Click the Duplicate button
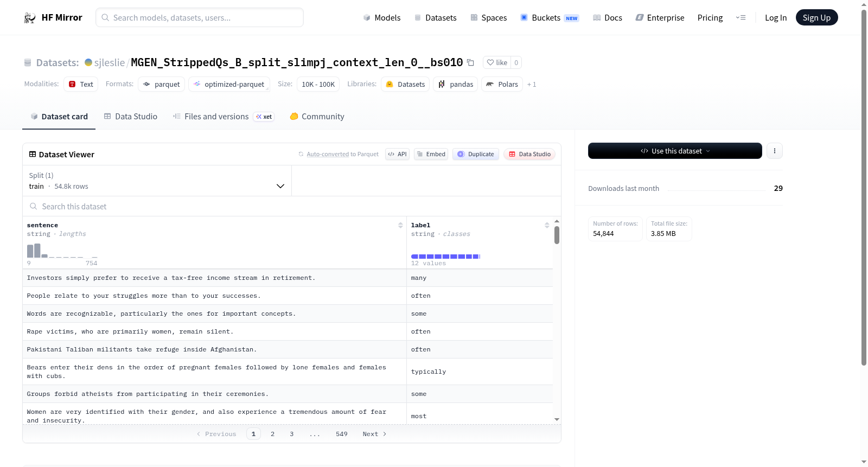The height and width of the screenshot is (467, 868). point(476,154)
